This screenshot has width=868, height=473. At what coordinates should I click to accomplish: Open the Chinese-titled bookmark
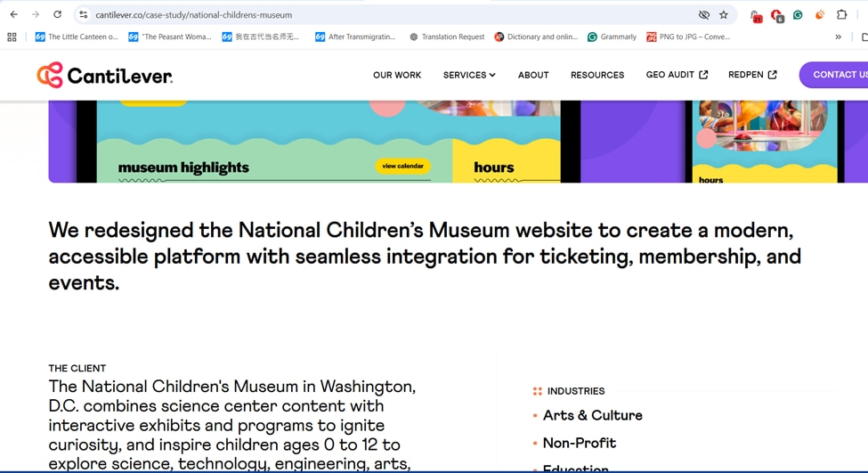click(x=261, y=37)
